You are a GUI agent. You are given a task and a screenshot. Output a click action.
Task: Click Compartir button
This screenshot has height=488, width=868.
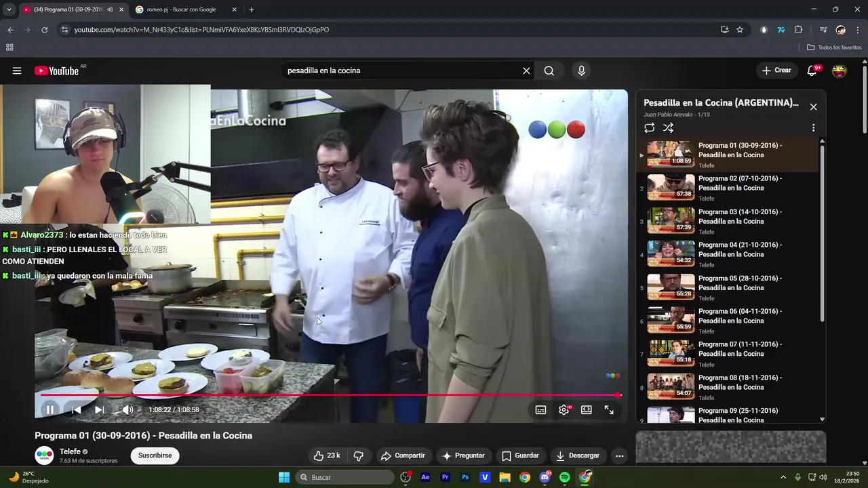click(403, 455)
